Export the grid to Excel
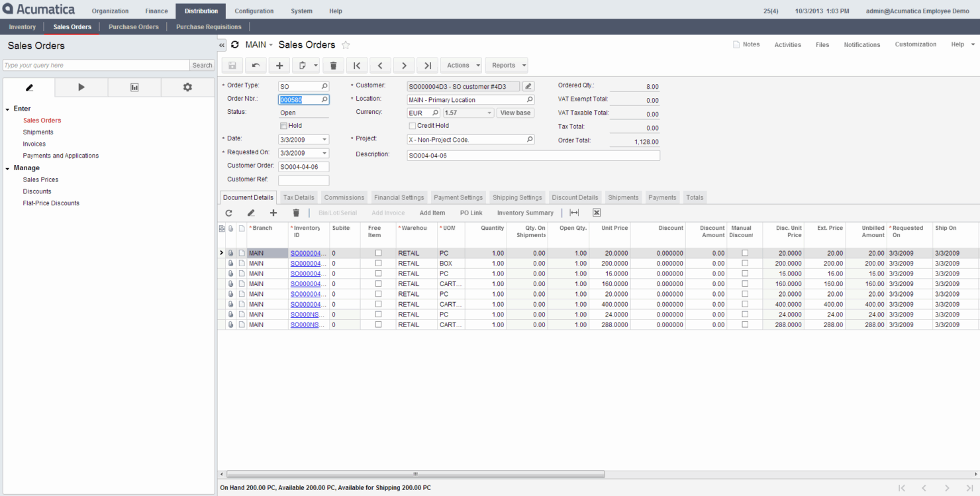Image resolution: width=980 pixels, height=496 pixels. (596, 213)
